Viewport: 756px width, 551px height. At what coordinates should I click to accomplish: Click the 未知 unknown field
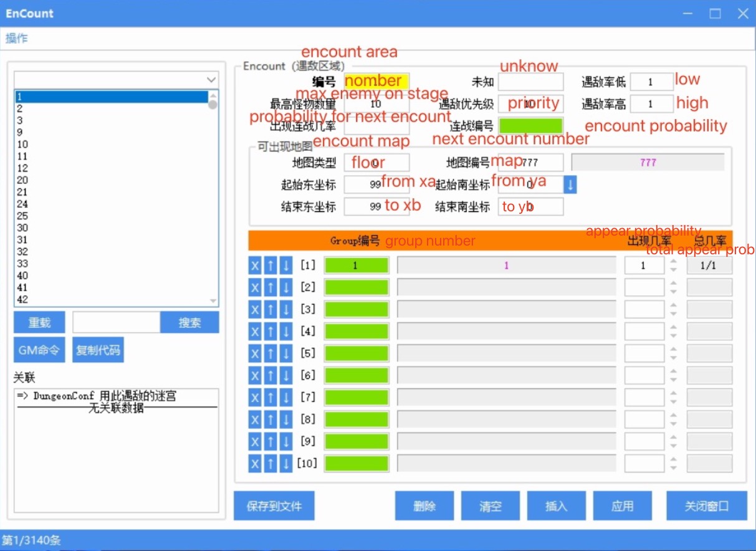coord(530,82)
